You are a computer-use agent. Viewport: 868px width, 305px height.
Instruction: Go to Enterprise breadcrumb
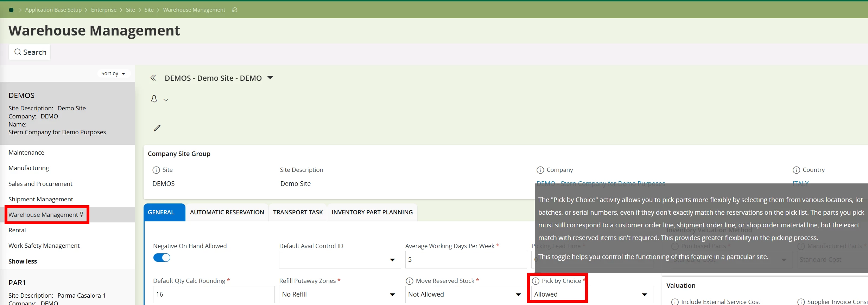[x=104, y=10]
